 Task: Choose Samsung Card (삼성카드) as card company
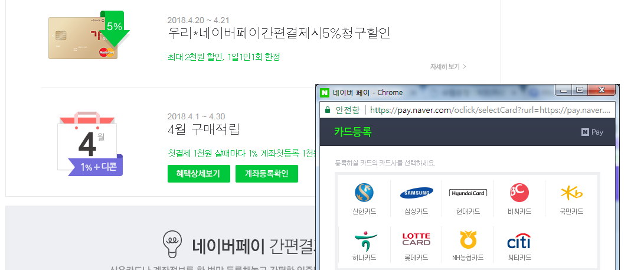[416, 193]
